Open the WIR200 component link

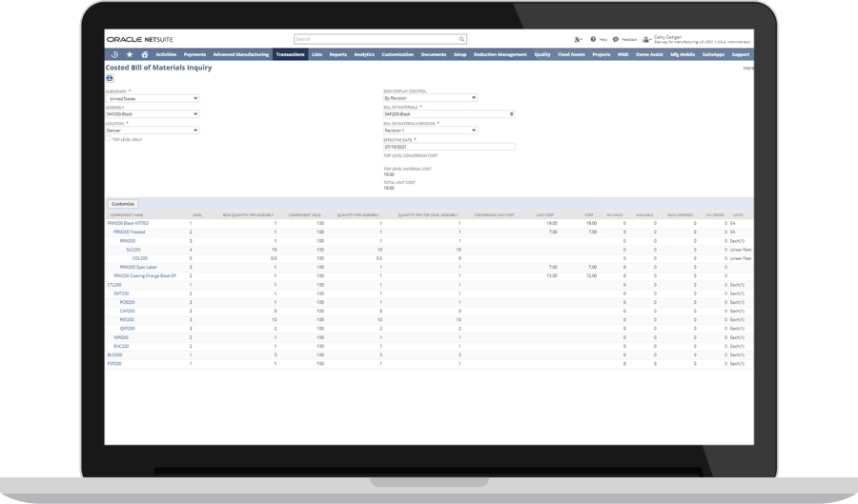pos(121,337)
